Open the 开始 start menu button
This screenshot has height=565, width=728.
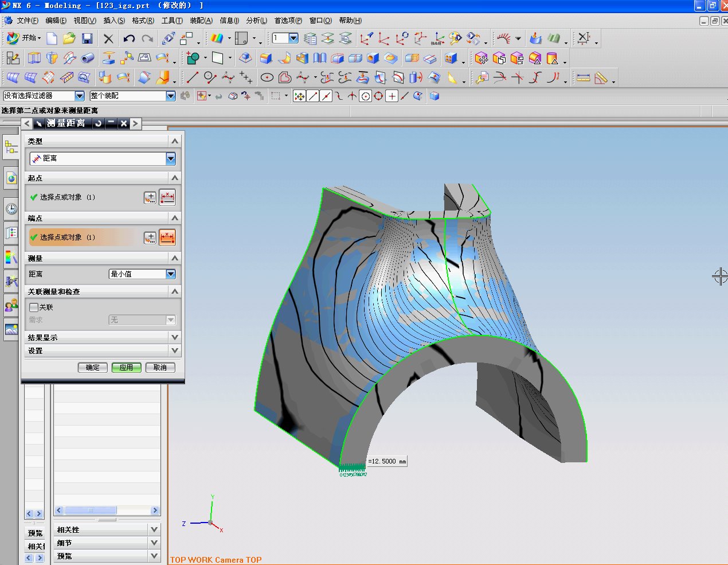24,38
